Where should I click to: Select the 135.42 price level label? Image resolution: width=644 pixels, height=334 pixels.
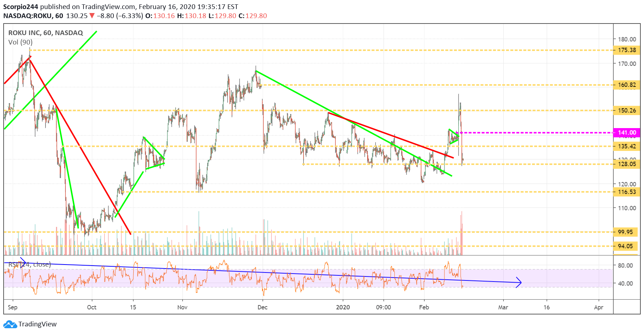click(x=627, y=146)
